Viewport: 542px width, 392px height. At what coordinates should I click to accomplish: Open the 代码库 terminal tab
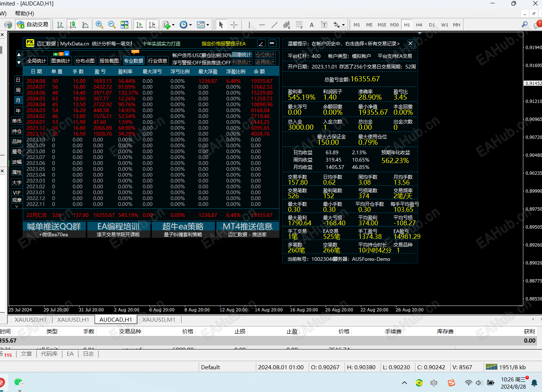click(49, 354)
